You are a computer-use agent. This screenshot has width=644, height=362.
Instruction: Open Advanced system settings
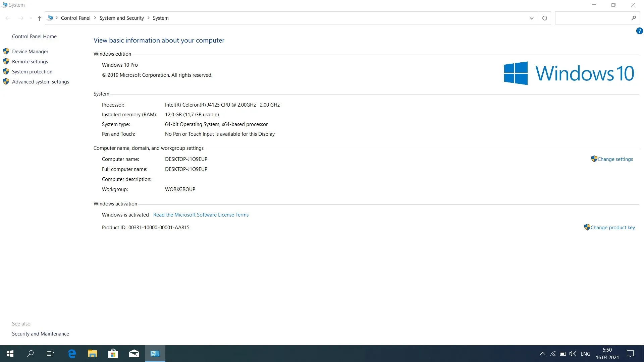pos(41,82)
